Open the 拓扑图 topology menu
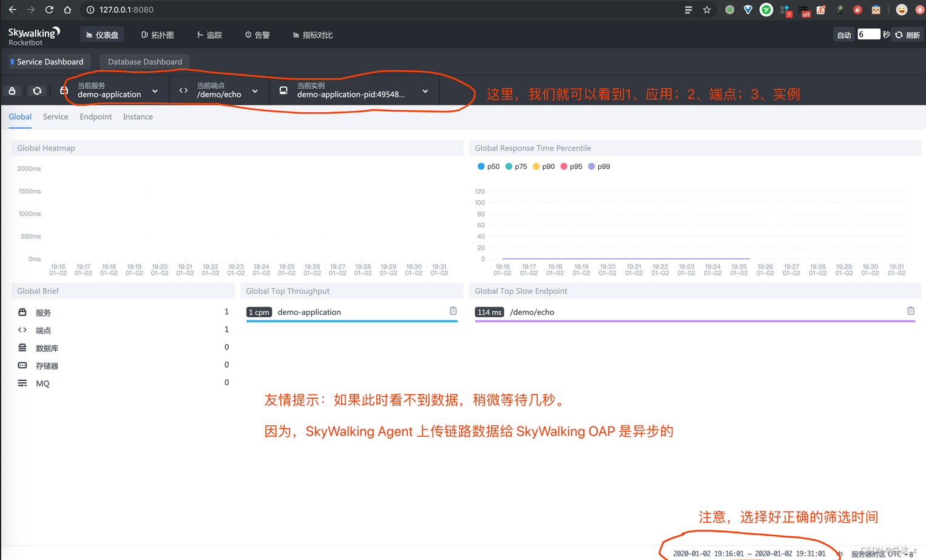This screenshot has height=560, width=926. (157, 35)
